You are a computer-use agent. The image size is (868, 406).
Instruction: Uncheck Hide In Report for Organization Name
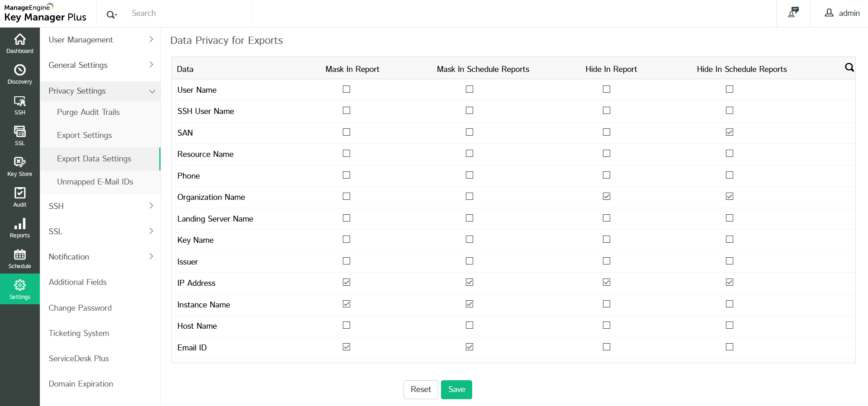(x=607, y=196)
